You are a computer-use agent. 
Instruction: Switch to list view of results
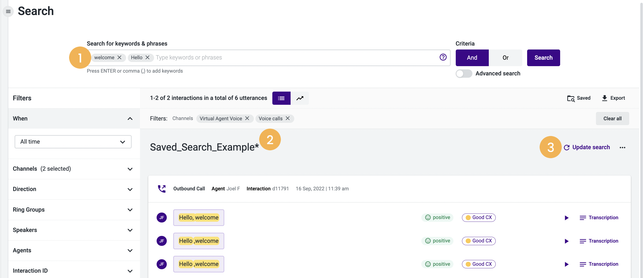[x=281, y=98]
